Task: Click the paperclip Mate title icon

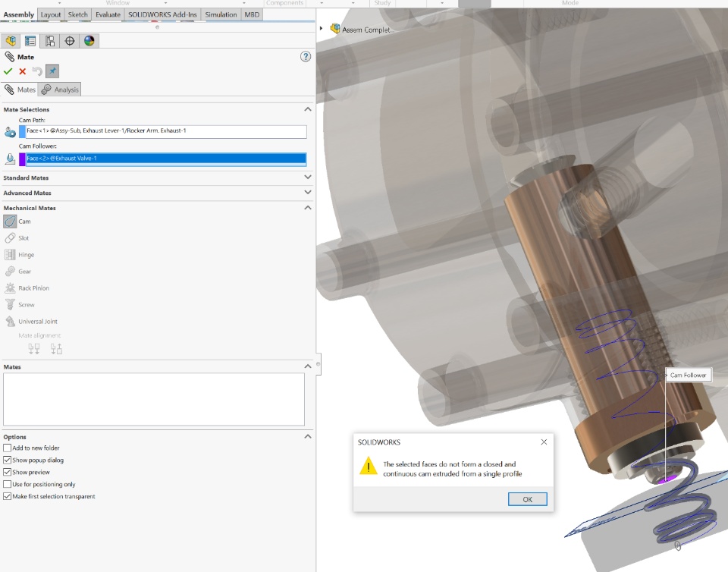Action: click(x=9, y=57)
